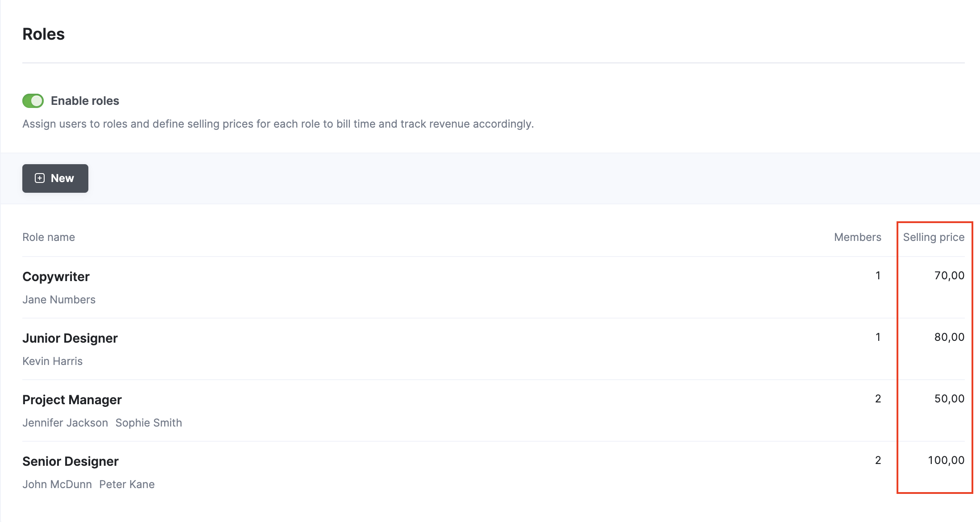The width and height of the screenshot is (980, 522).
Task: Select member John McDunn
Action: pos(57,485)
